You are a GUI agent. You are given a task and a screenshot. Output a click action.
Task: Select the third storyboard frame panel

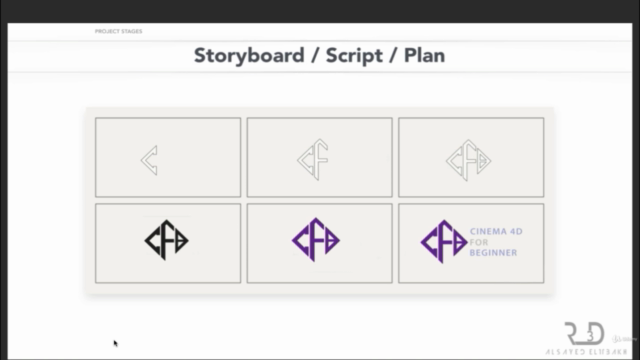[471, 158]
